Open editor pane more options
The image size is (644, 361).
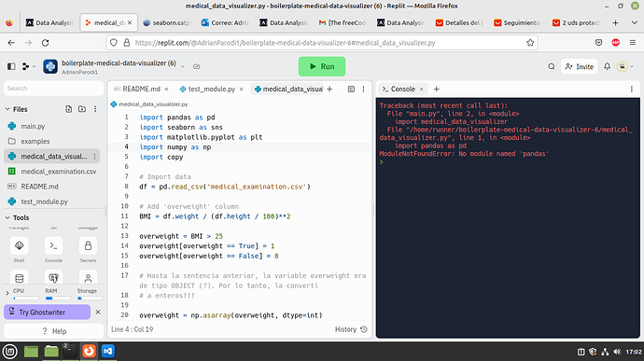363,90
